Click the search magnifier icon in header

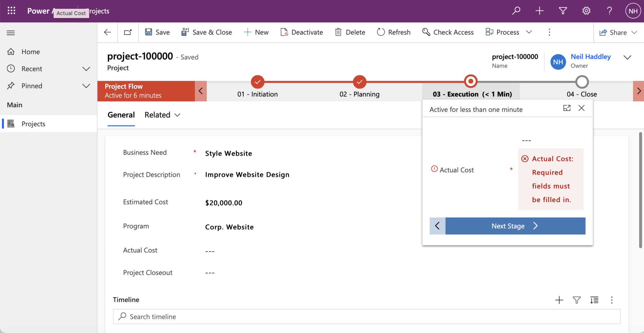516,11
